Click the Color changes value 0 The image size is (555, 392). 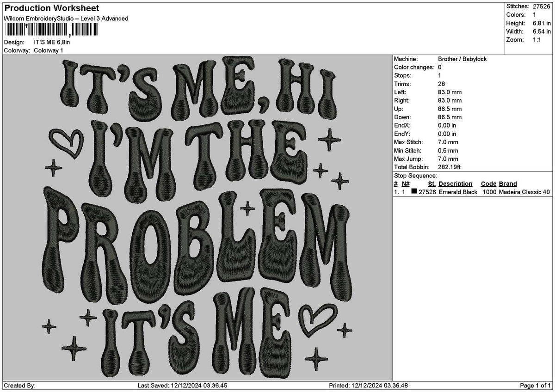click(x=440, y=67)
